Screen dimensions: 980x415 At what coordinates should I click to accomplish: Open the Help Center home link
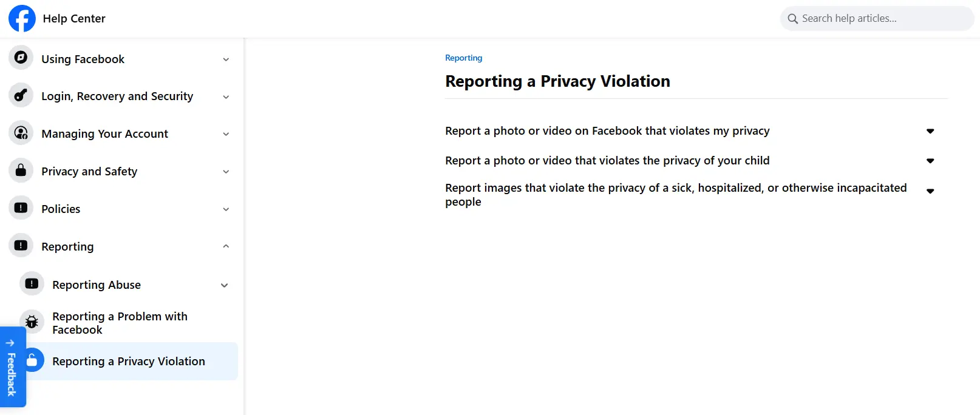click(x=74, y=19)
